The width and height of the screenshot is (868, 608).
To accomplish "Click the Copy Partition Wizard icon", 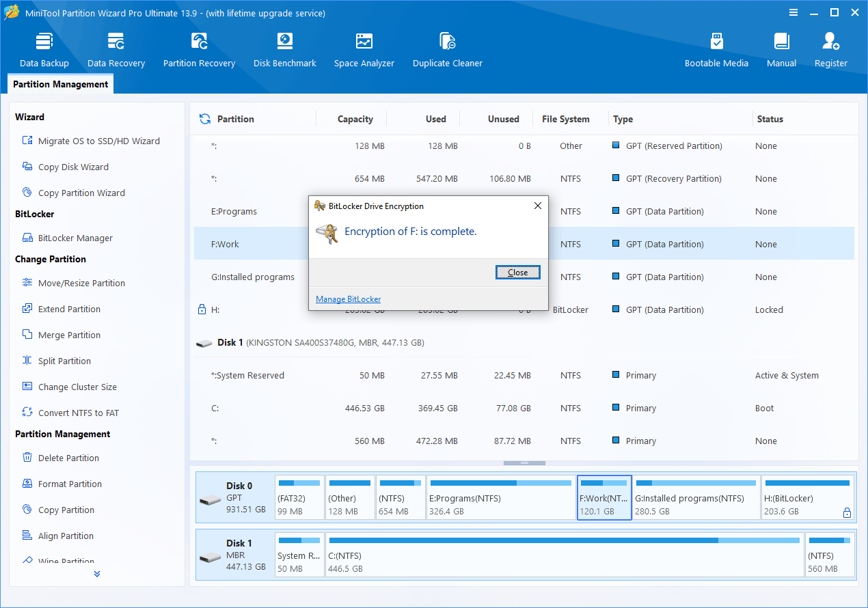I will pyautogui.click(x=27, y=193).
